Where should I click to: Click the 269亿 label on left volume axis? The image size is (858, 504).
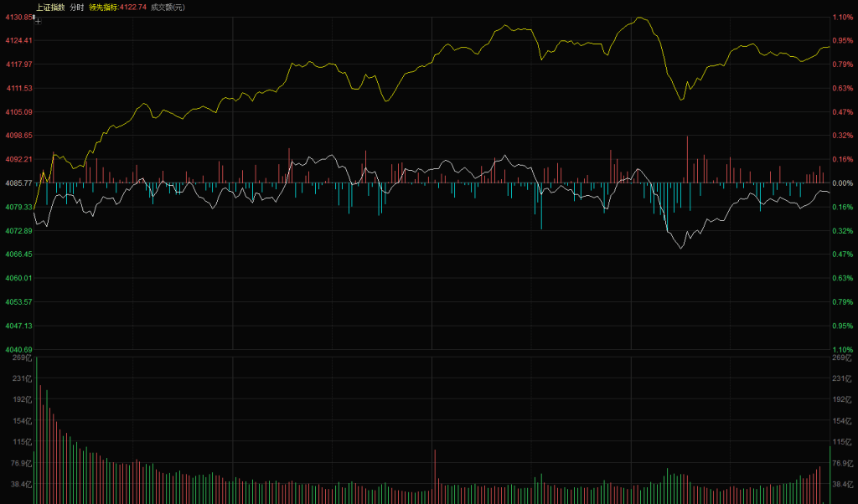tap(21, 358)
